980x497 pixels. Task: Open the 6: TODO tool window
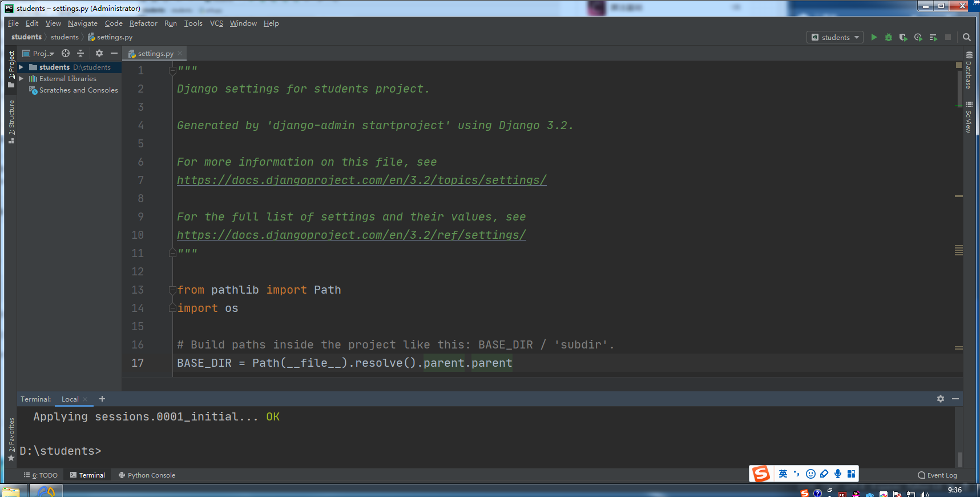41,475
